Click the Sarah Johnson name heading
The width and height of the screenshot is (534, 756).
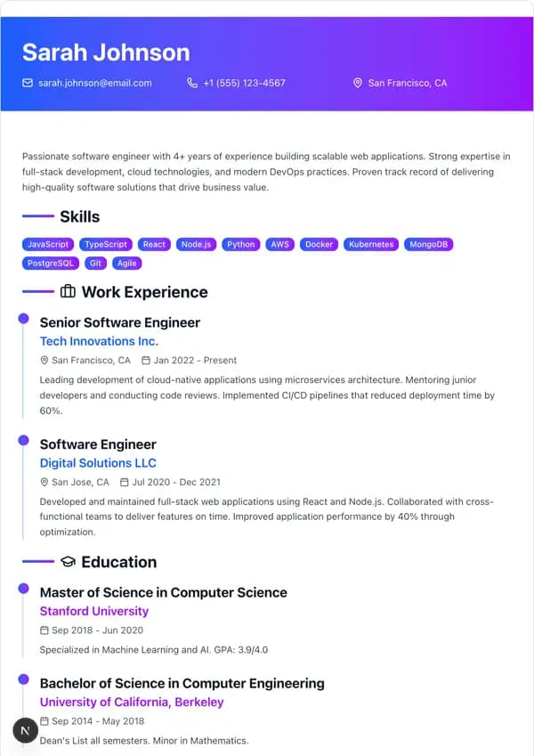(x=106, y=52)
